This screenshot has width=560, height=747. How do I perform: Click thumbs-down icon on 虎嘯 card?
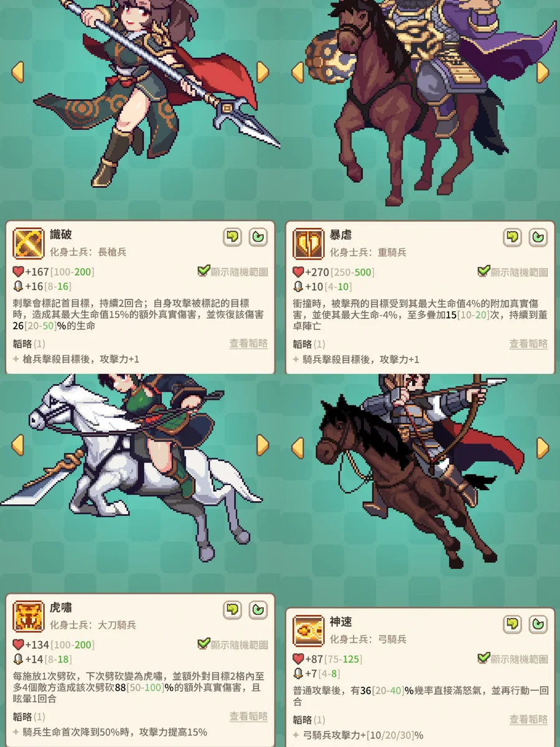[x=233, y=610]
